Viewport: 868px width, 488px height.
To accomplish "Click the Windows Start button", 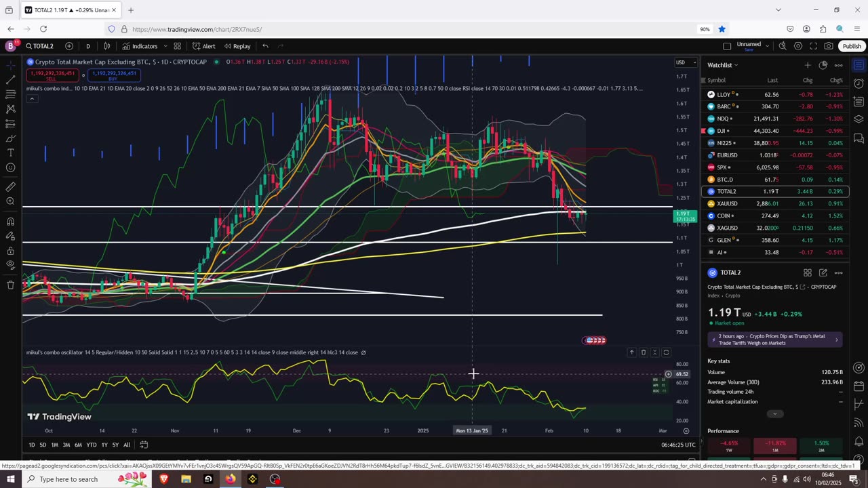I will (10, 479).
